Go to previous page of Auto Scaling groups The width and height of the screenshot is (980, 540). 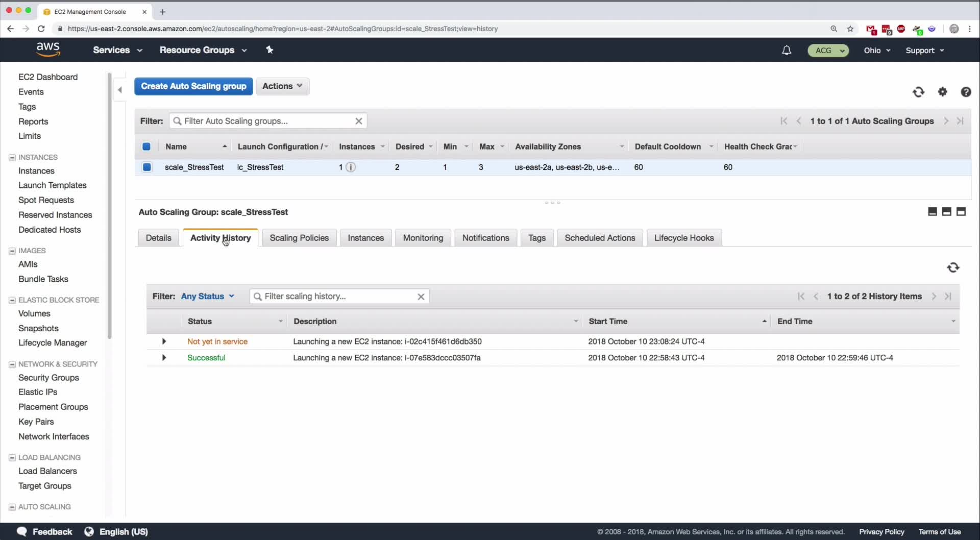click(x=799, y=121)
